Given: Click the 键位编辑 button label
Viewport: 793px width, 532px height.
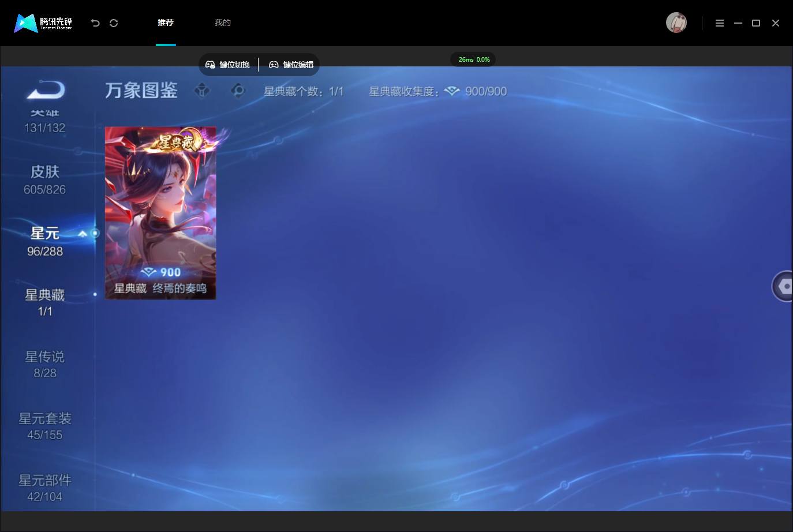Looking at the screenshot, I should pyautogui.click(x=298, y=65).
